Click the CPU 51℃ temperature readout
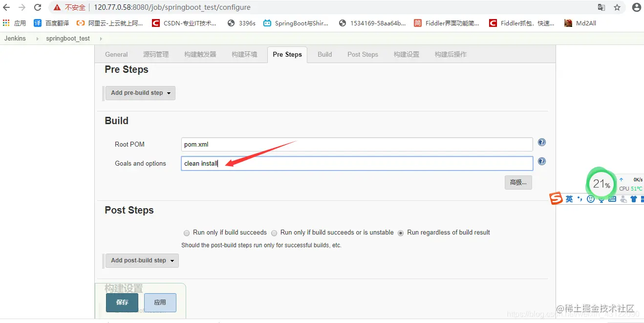The height and width of the screenshot is (323, 644). pyautogui.click(x=631, y=189)
